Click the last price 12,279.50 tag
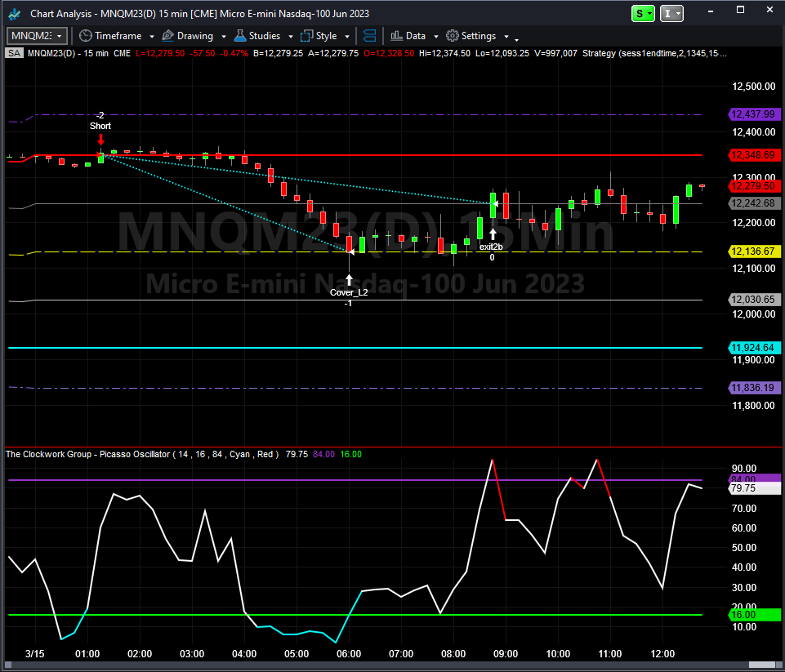This screenshot has width=785, height=672. [x=753, y=186]
